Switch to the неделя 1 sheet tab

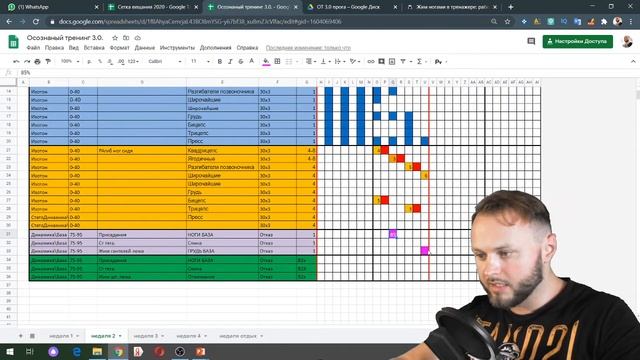point(60,336)
